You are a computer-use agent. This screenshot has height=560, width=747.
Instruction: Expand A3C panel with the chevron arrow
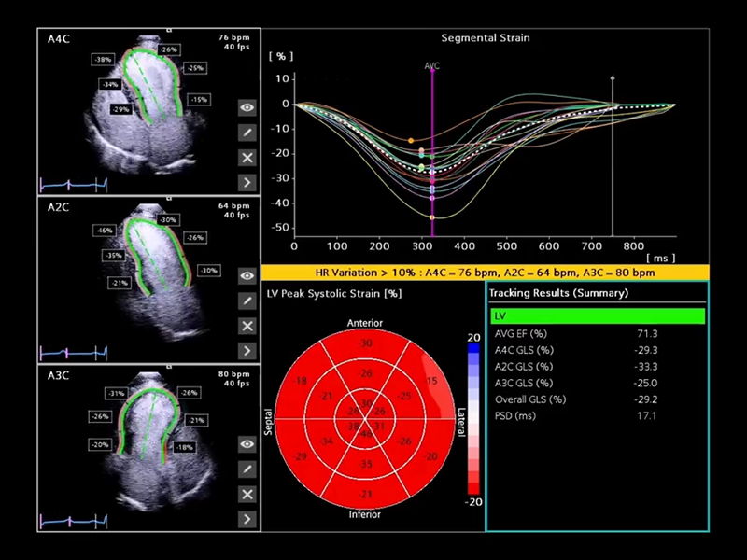pyautogui.click(x=247, y=518)
